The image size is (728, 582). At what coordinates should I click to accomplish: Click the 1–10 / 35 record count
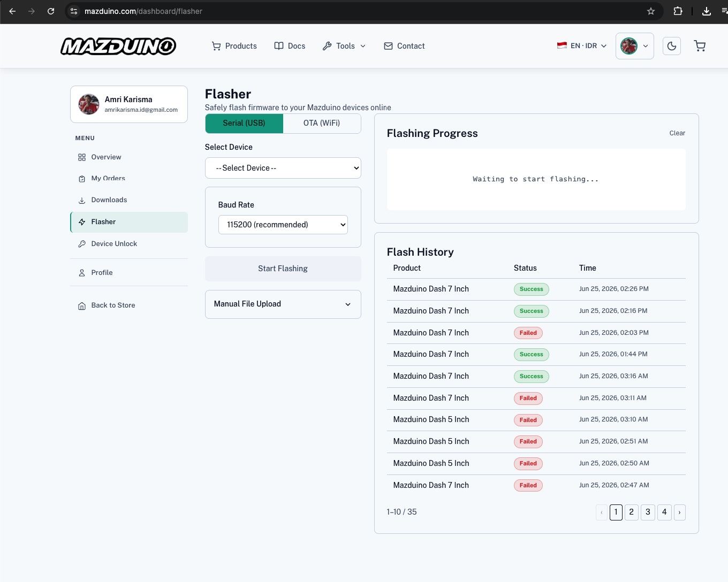pyautogui.click(x=401, y=512)
